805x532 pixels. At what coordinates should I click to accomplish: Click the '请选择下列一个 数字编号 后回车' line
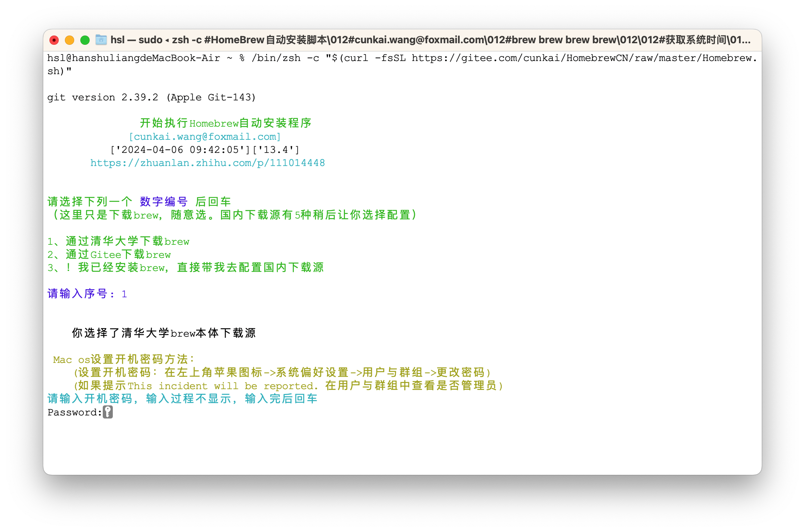pyautogui.click(x=139, y=202)
